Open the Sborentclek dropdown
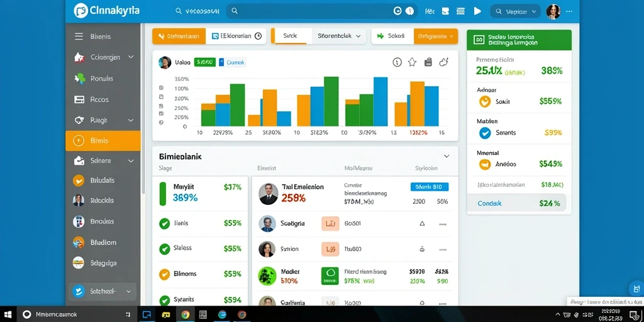This screenshot has width=644, height=322. 339,36
